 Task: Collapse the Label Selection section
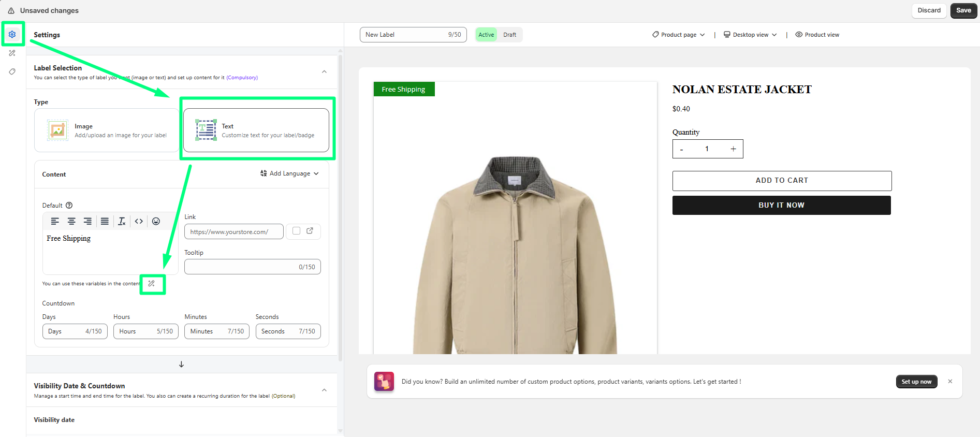[x=324, y=72]
